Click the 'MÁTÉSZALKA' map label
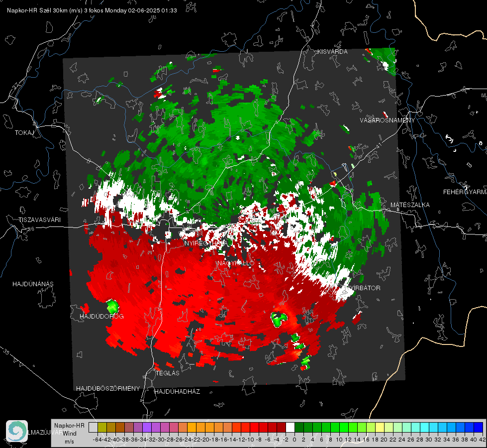This screenshot has height=448, width=487. click(x=410, y=205)
